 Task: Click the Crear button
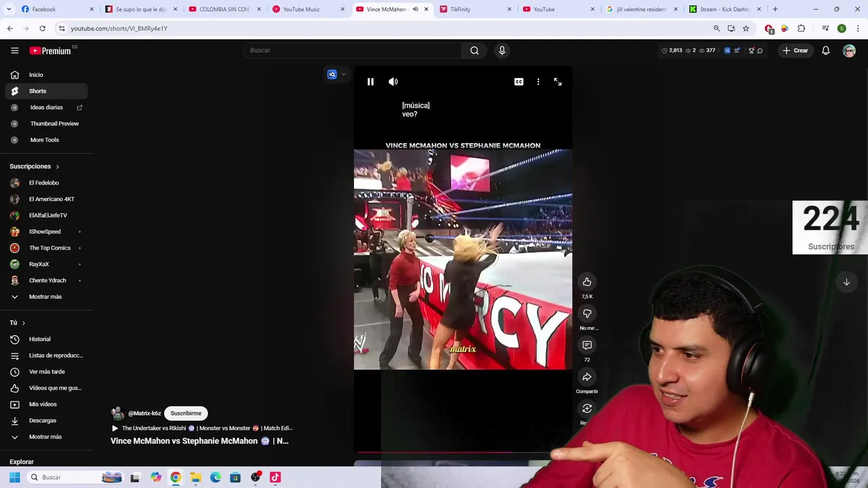pos(795,50)
